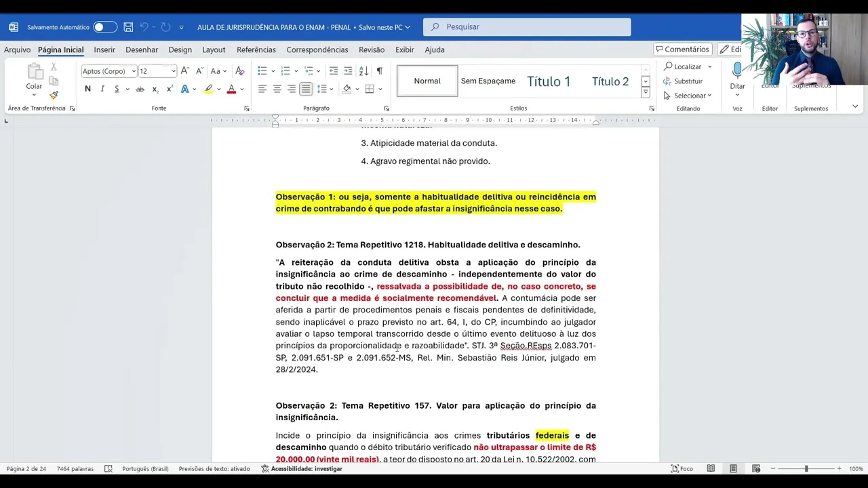Toggle Superscript x² formatting
This screenshot has width=868, height=488.
(x=170, y=89)
